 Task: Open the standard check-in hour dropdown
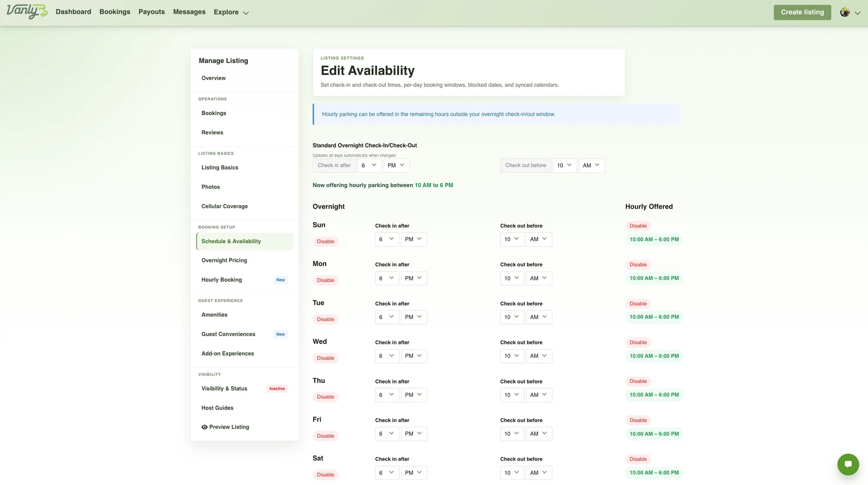(370, 165)
